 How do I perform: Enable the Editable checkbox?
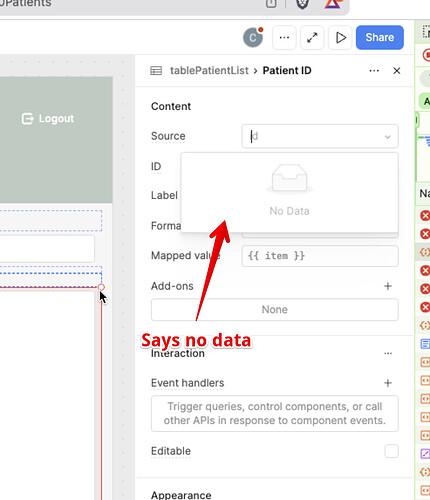[x=391, y=451]
